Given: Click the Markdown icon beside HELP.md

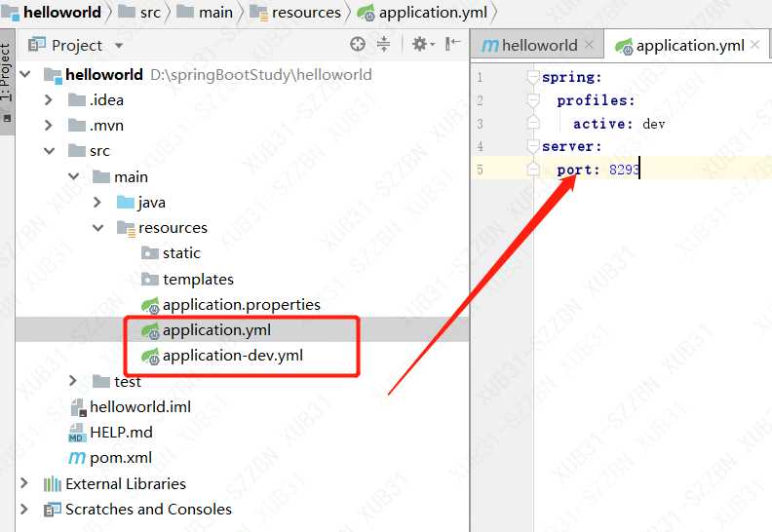Looking at the screenshot, I should click(76, 432).
